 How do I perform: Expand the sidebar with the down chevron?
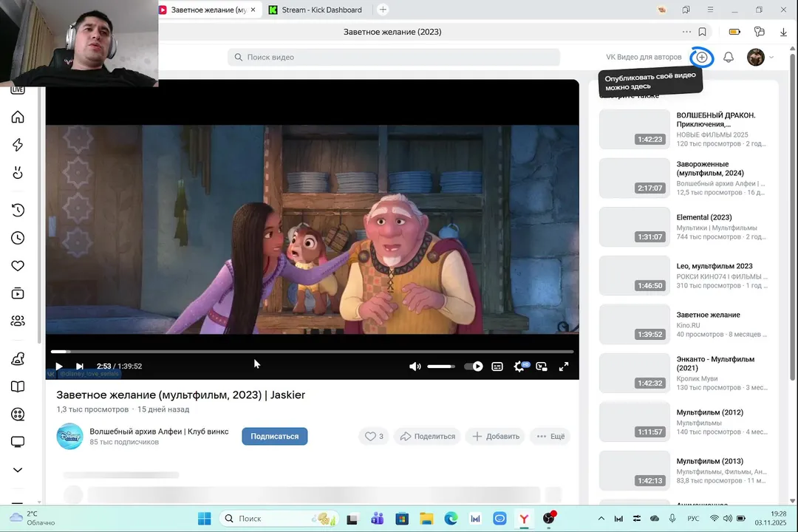(x=18, y=469)
